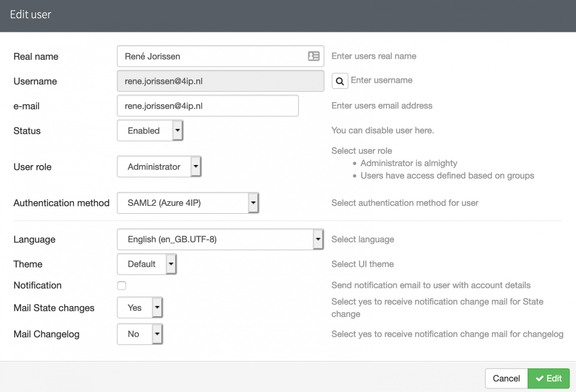The image size is (576, 392).
Task: Click the 'You can disable user here.' hint
Action: pos(382,131)
